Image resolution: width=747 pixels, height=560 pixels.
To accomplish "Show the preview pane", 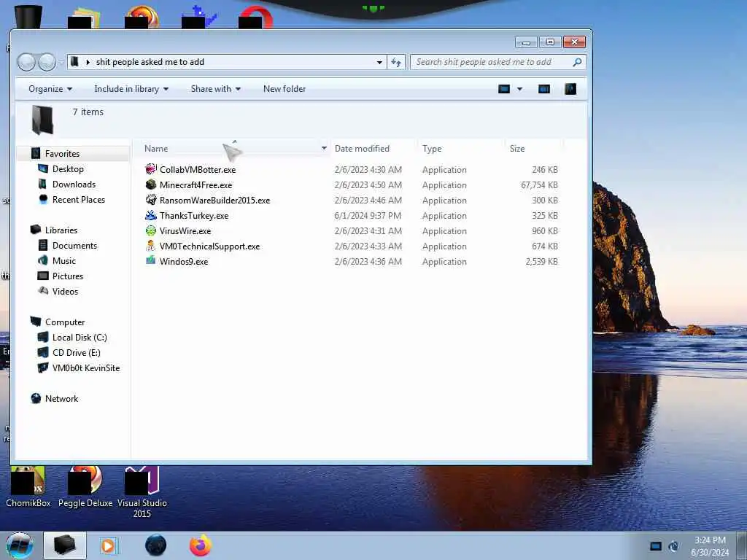I will click(543, 89).
